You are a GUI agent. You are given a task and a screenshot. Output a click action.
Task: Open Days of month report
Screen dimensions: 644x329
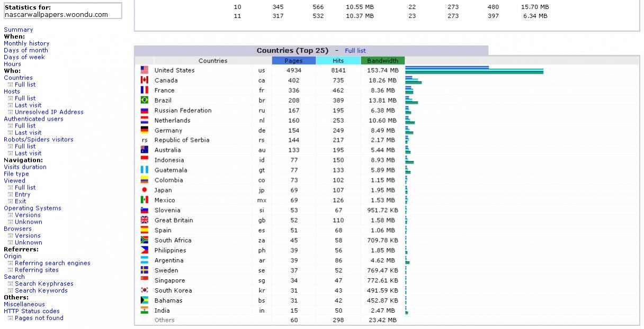coord(25,50)
